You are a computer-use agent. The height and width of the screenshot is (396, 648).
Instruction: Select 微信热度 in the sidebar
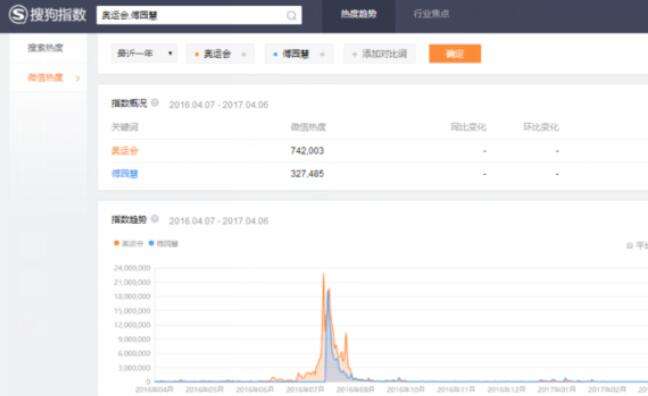click(x=45, y=77)
